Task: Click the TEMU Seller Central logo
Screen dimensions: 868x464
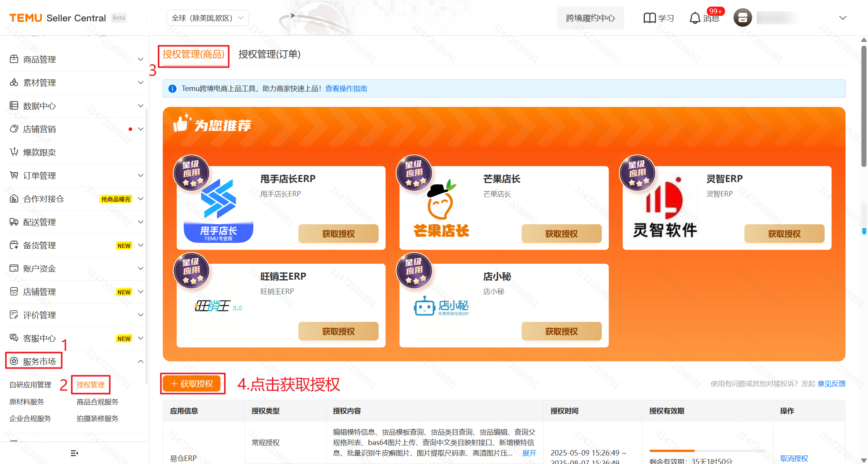Action: (x=57, y=18)
